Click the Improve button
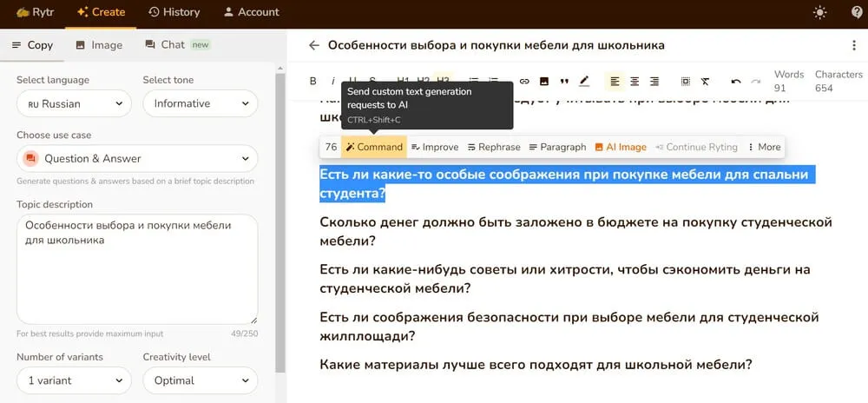This screenshot has width=868, height=403. (435, 147)
